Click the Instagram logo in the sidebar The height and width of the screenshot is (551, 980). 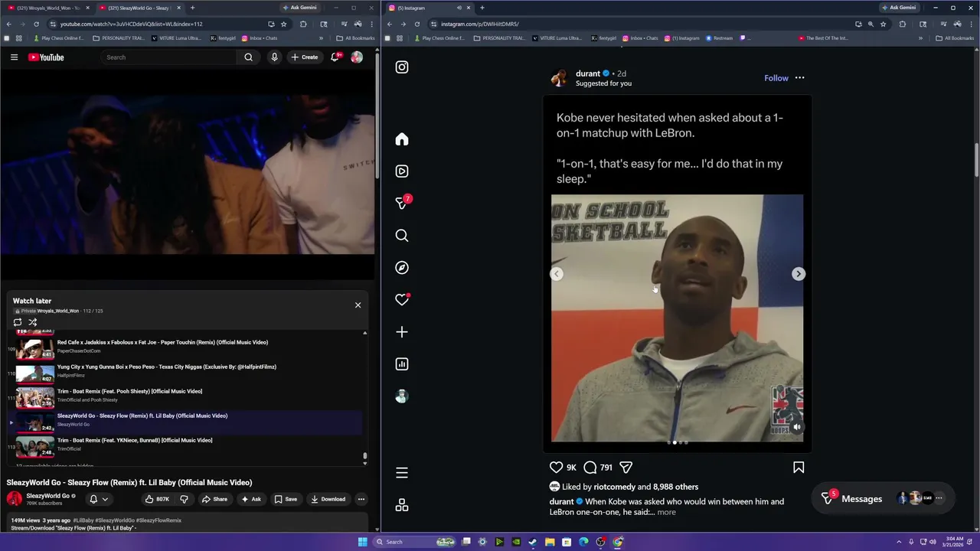click(402, 67)
